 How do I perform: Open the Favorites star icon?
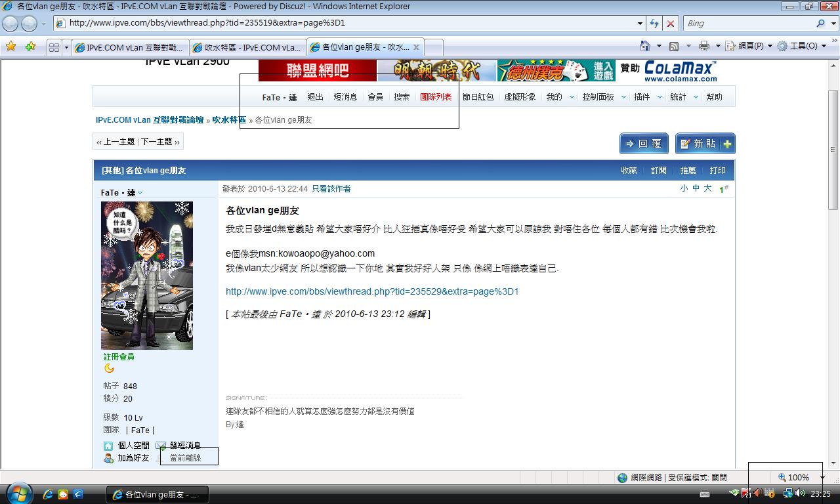point(11,47)
